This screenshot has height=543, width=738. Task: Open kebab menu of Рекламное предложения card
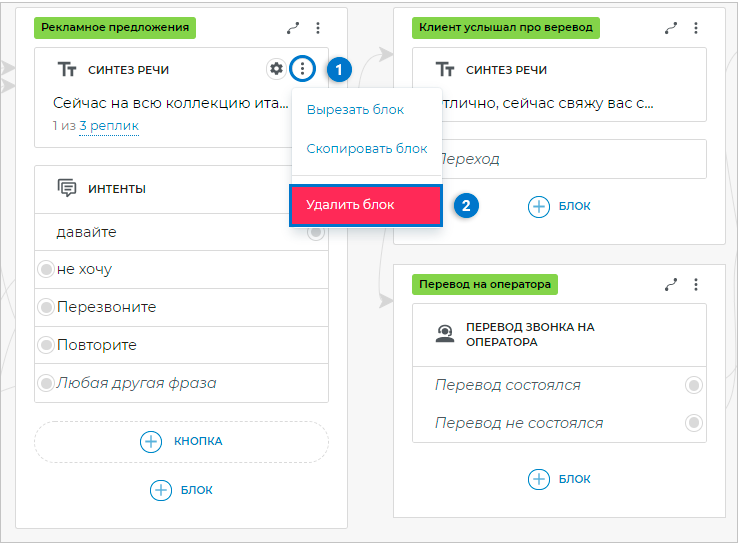(x=318, y=28)
